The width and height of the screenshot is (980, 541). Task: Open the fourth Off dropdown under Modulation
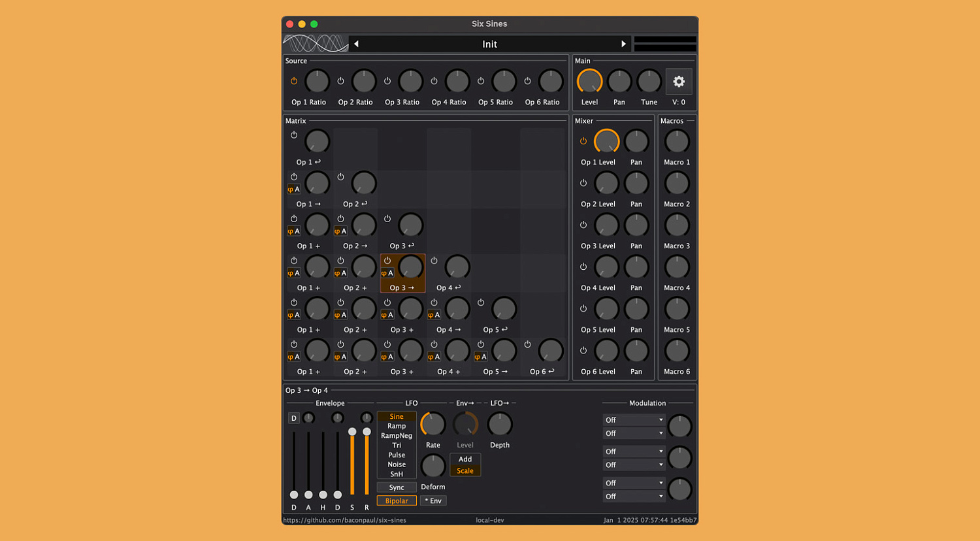(x=634, y=465)
